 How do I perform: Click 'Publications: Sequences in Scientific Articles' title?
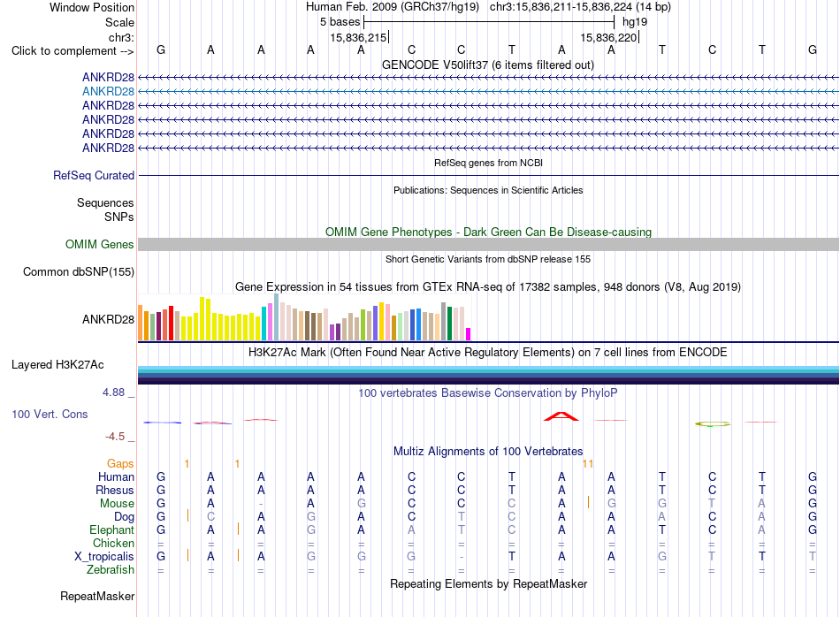488,190
